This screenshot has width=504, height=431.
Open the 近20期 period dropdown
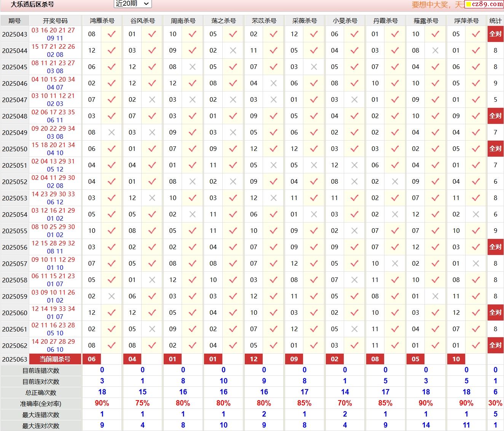pos(132,3)
